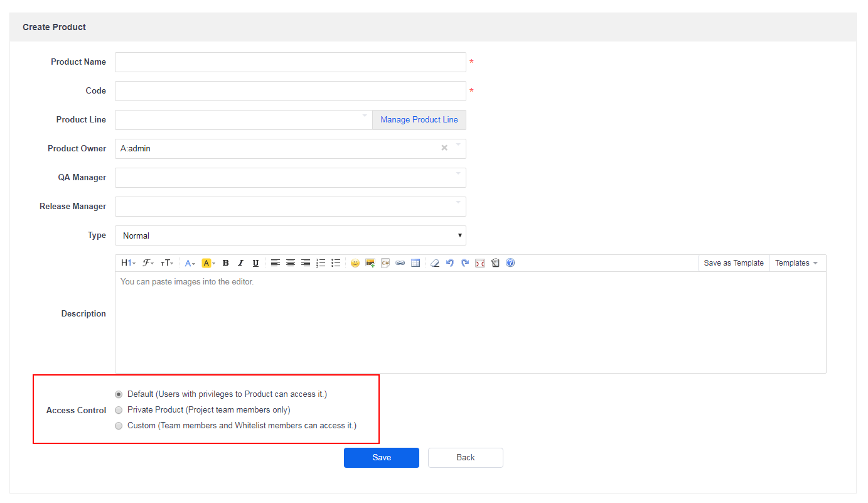Select Default access control option
This screenshot has height=503, width=868.
tap(119, 394)
